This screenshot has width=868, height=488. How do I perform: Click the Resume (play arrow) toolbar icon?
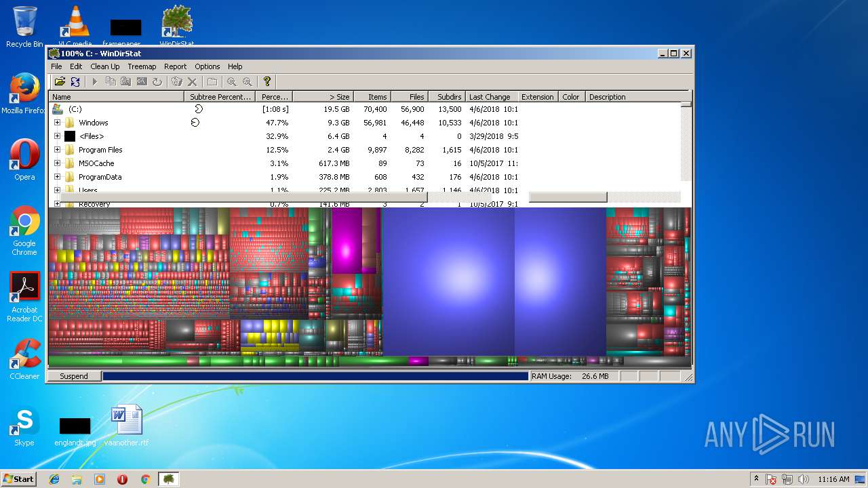click(x=95, y=81)
